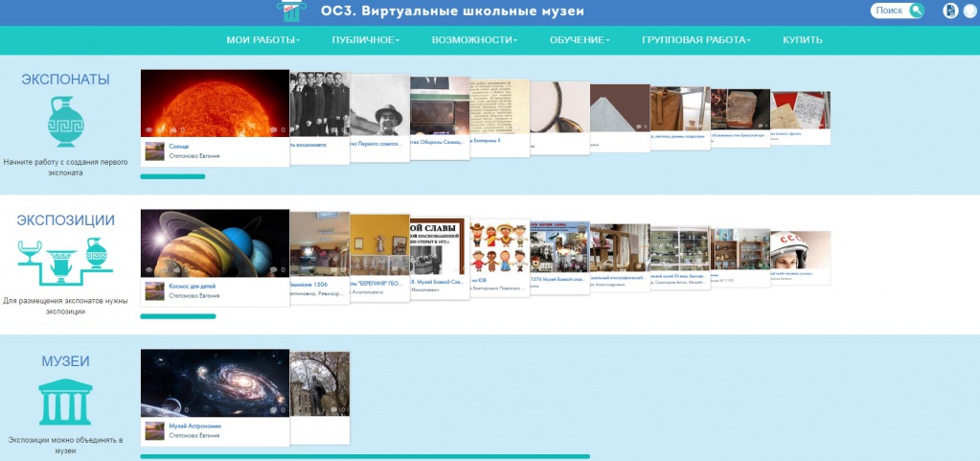This screenshot has width=980, height=461.
Task: Open the Космос для детей exposition link
Action: tap(193, 286)
